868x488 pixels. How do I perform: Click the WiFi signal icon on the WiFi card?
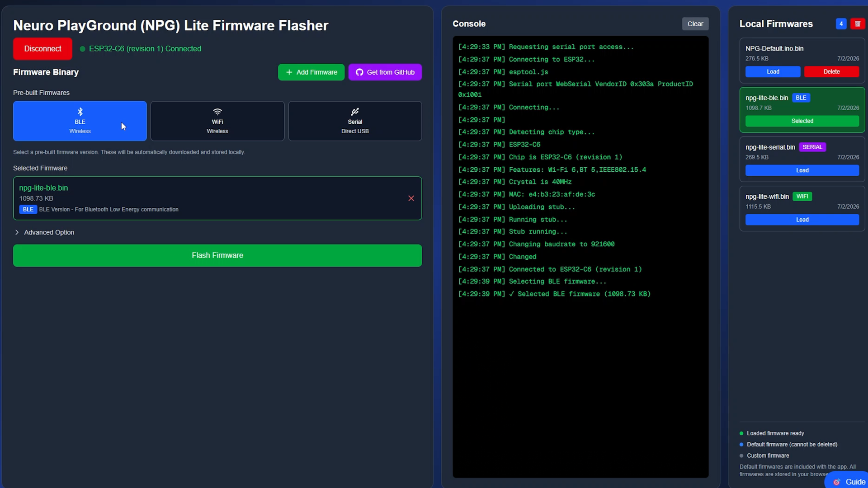click(x=217, y=112)
